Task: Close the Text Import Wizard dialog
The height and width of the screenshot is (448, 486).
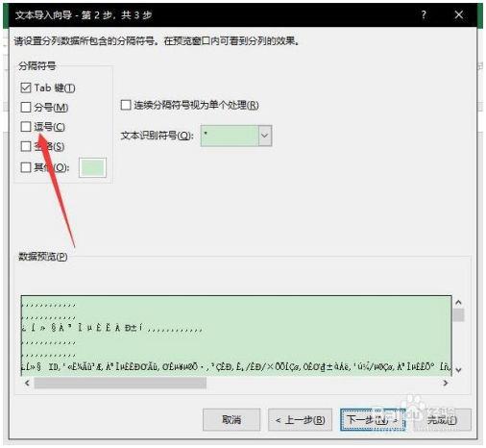Action: tap(458, 14)
